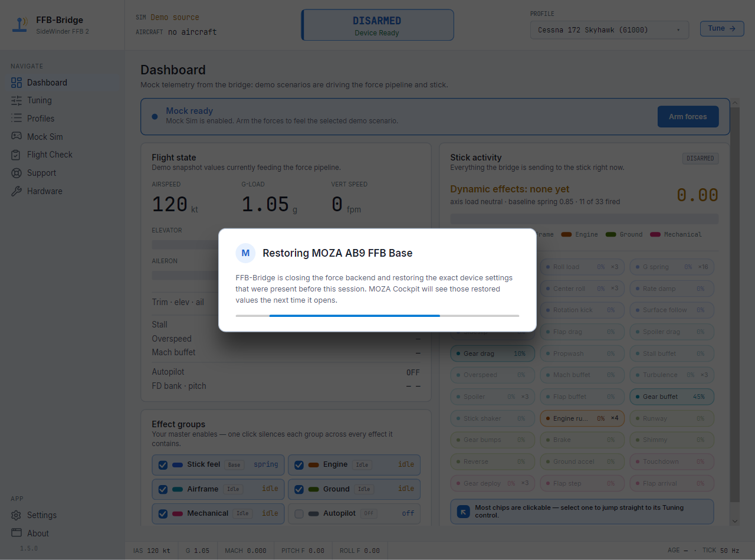Screen dimensions: 755x560
Task: Select the G spring chip
Action: [x=672, y=267]
